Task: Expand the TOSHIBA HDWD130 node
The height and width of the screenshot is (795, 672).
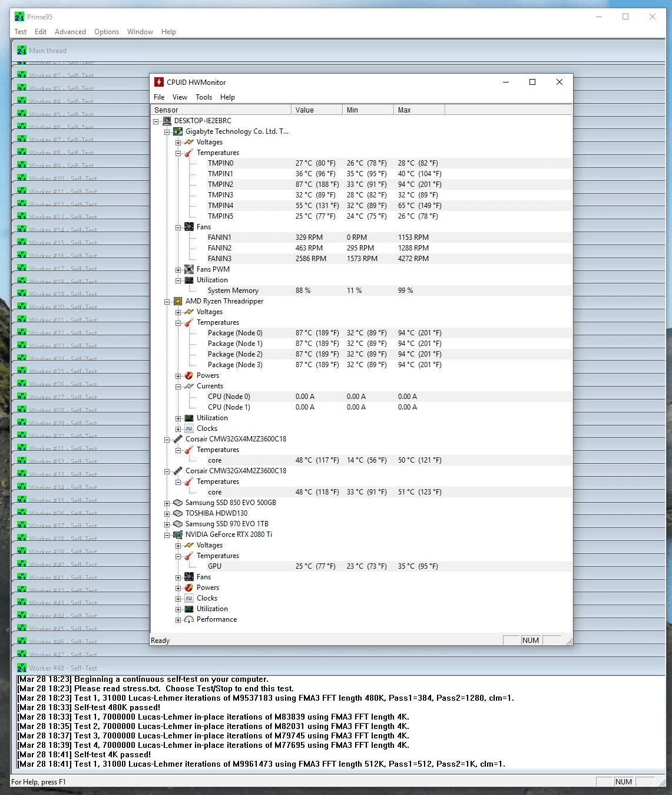Action: tap(167, 514)
